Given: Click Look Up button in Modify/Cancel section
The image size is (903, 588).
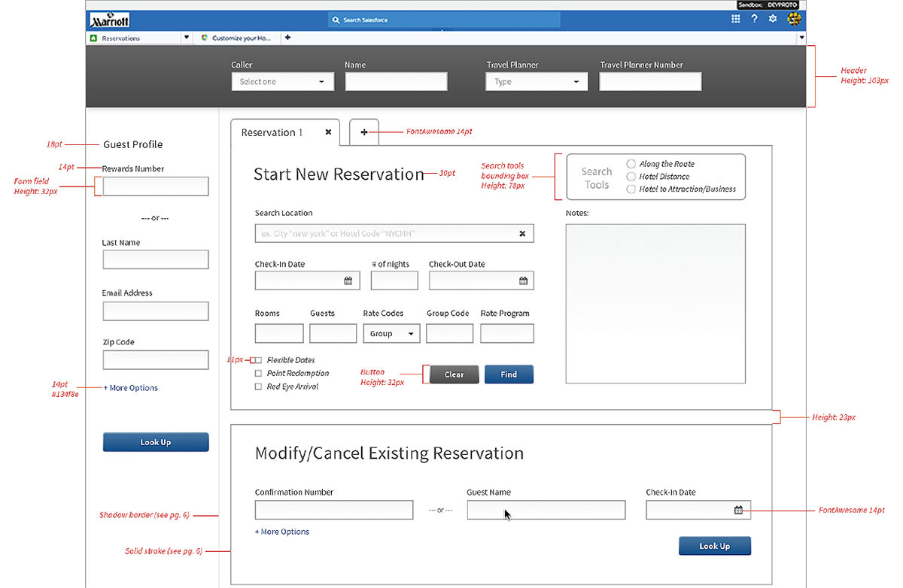Looking at the screenshot, I should click(x=715, y=546).
